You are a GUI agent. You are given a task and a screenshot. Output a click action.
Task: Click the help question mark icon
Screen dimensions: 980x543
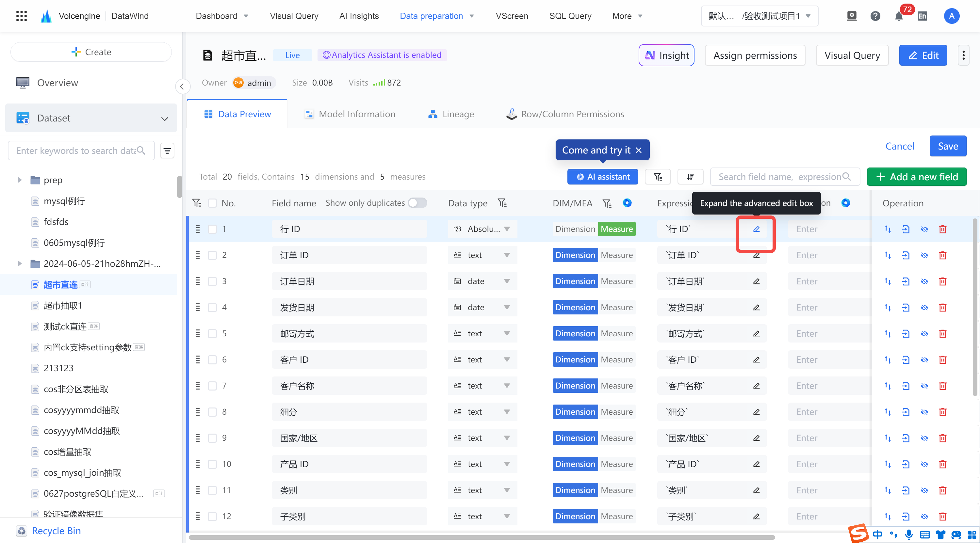point(875,16)
